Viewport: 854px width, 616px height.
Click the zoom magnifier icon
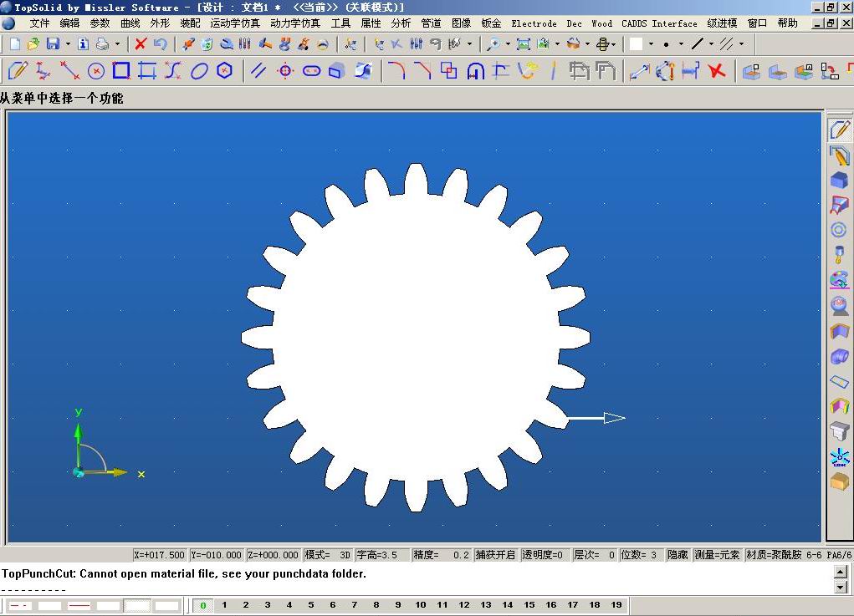coord(493,44)
